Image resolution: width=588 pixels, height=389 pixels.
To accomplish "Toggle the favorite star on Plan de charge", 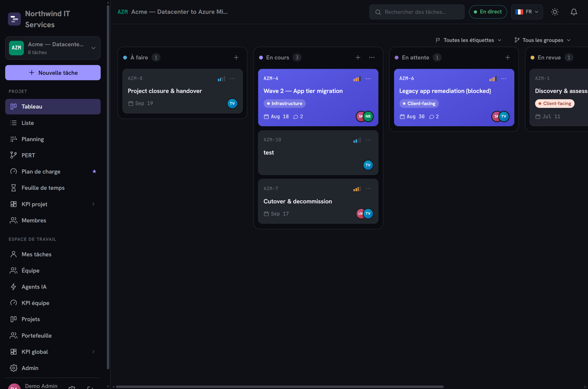I will coord(94,171).
